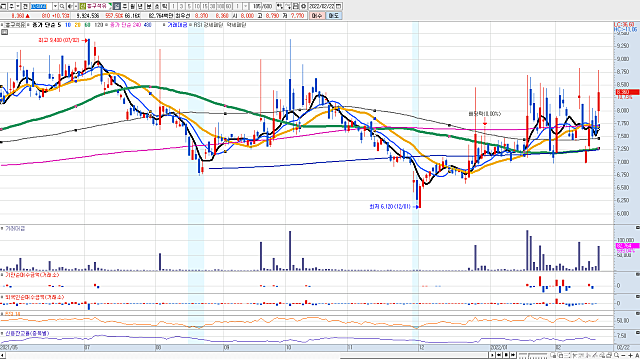
Task: Click the save chart disk icon
Action: click(x=295, y=6)
